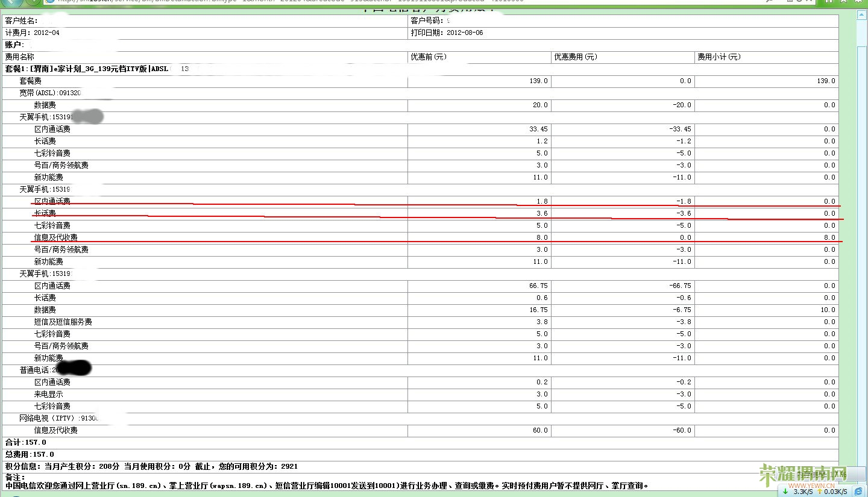Click the 短信及短信服务费 row label

(63, 322)
